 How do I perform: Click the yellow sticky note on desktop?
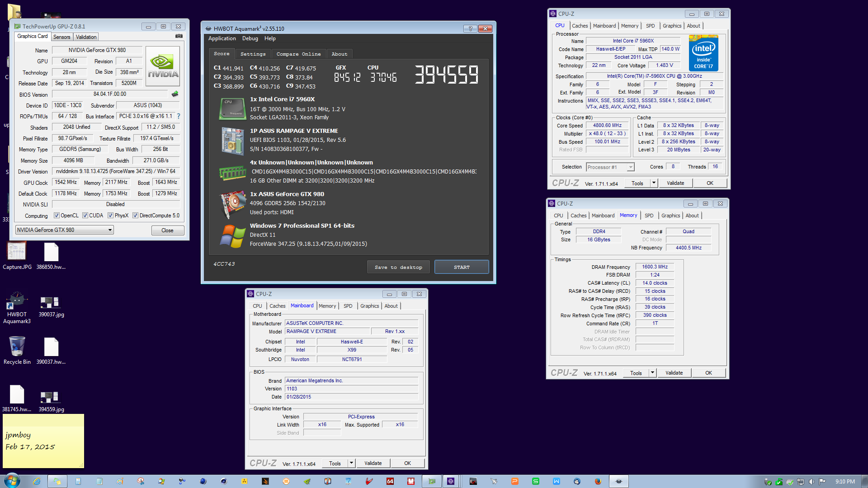pyautogui.click(x=43, y=441)
